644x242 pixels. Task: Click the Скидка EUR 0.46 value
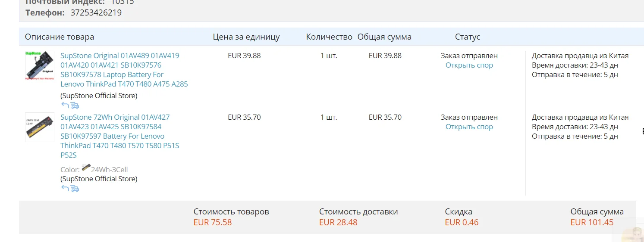(462, 222)
